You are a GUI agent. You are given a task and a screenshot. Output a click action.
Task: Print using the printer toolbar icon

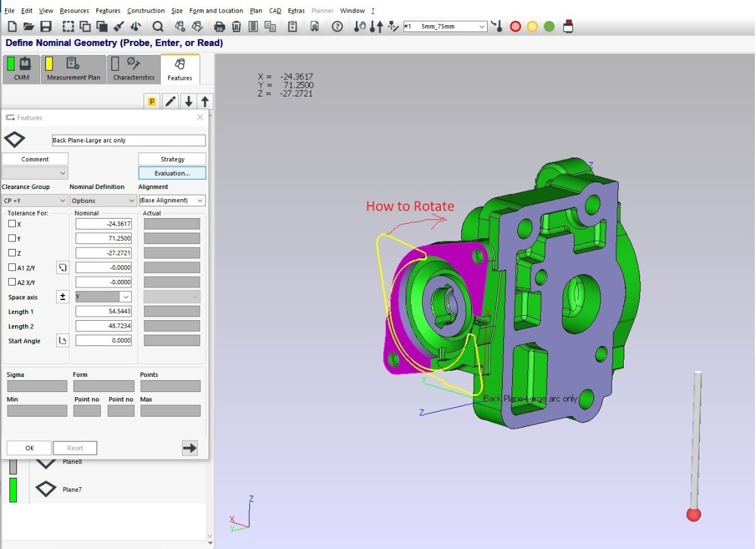219,26
